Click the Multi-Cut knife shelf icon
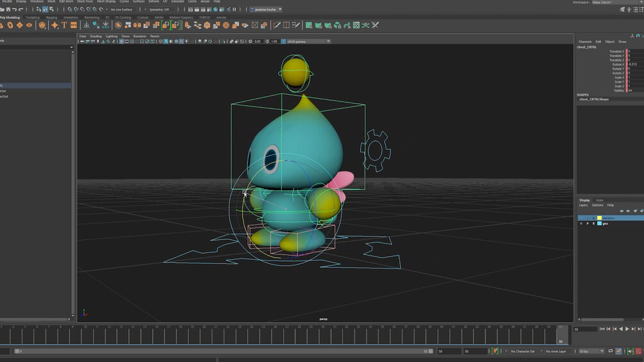 277,26
